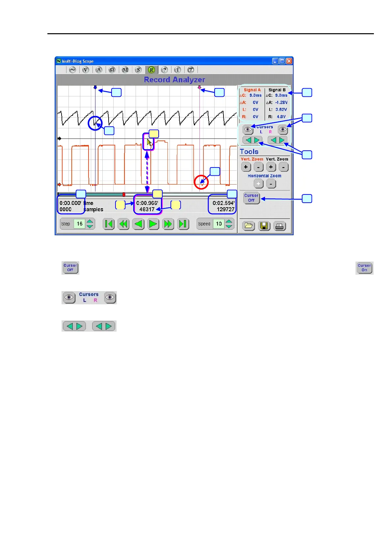Screen dimensions: 392x554
Task: Click the red Signal A zero-level arrow marker
Action: (x=59, y=185)
